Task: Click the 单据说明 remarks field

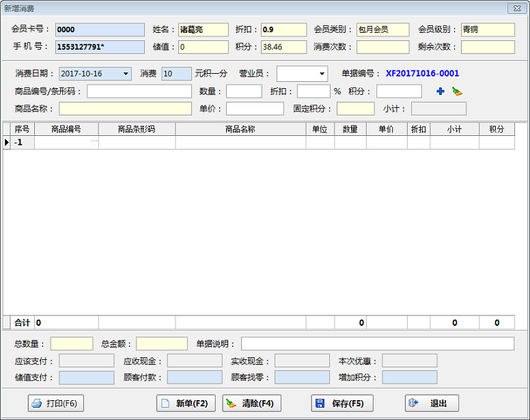Action: (377, 344)
